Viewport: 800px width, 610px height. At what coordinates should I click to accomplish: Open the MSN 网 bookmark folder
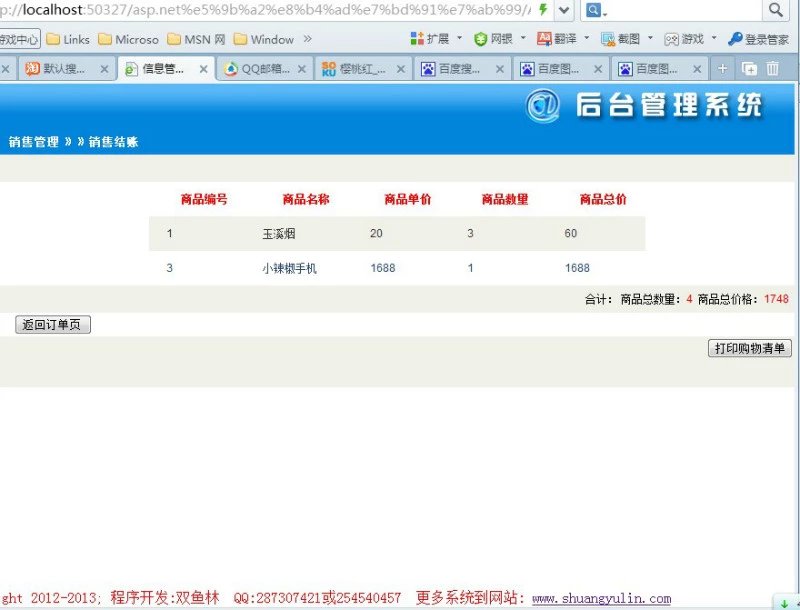tap(196, 39)
